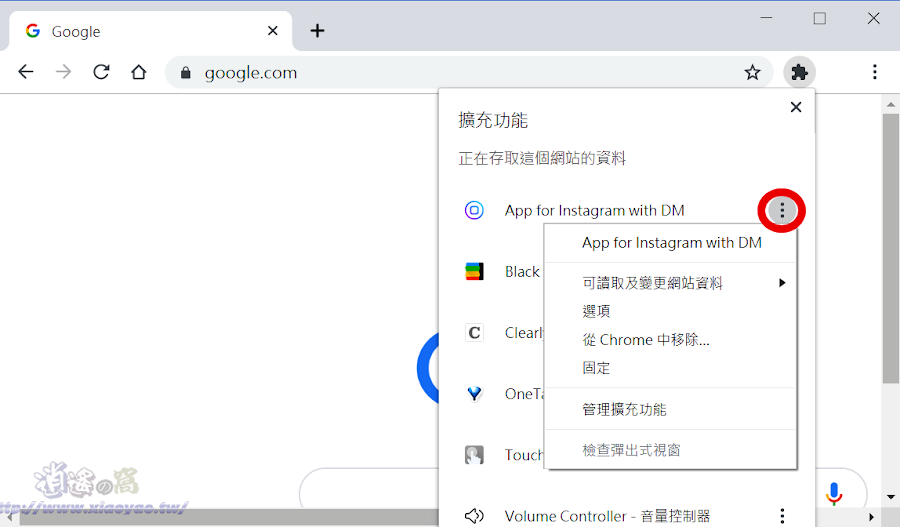The height and width of the screenshot is (527, 900).
Task: Expand 可讀取及變更網站資料 submenu
Action: tap(670, 282)
